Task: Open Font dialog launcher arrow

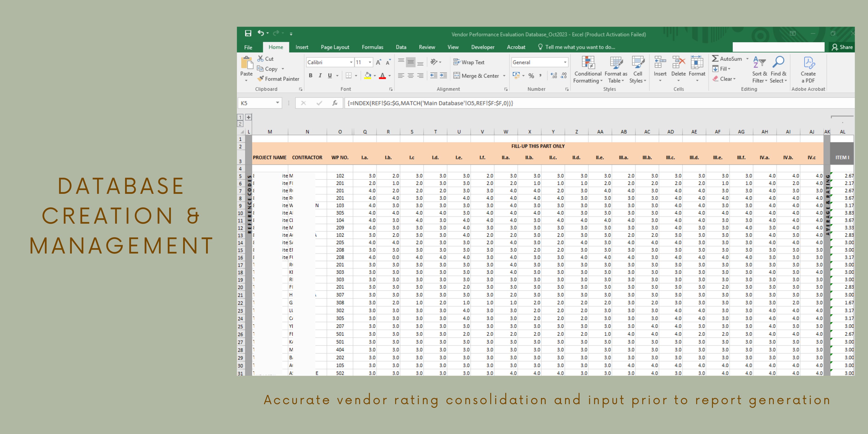Action: [391, 89]
